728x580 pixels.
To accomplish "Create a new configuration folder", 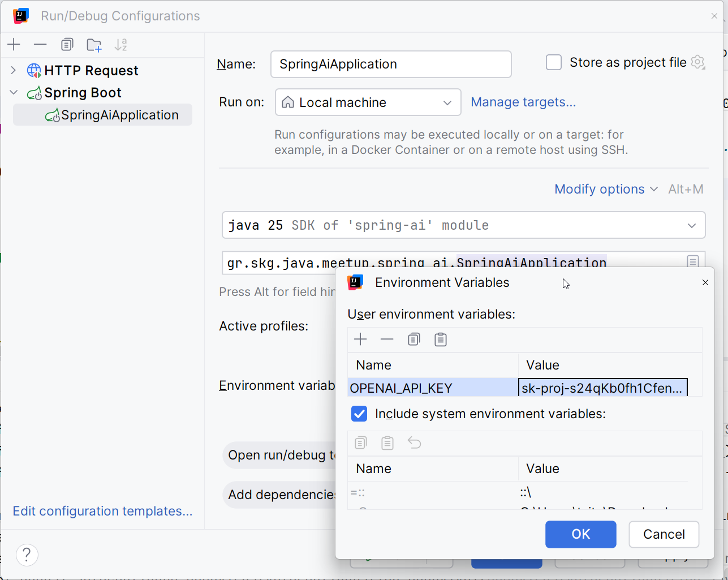I will coord(94,45).
